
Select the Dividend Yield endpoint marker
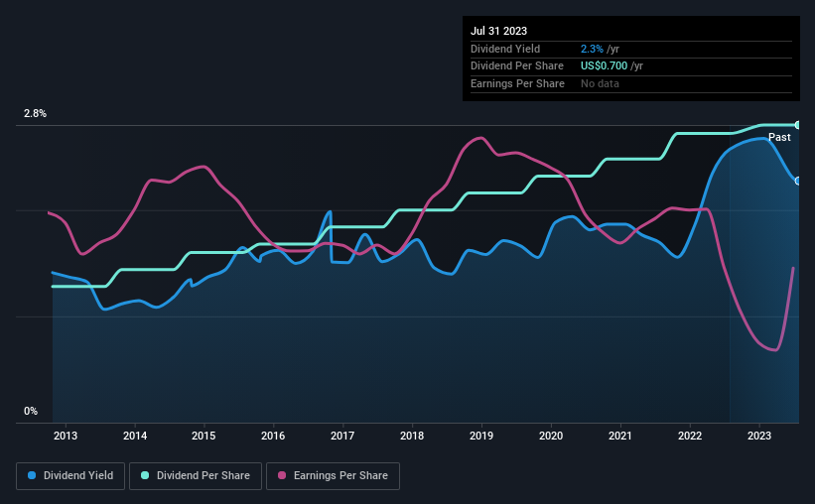tap(798, 181)
